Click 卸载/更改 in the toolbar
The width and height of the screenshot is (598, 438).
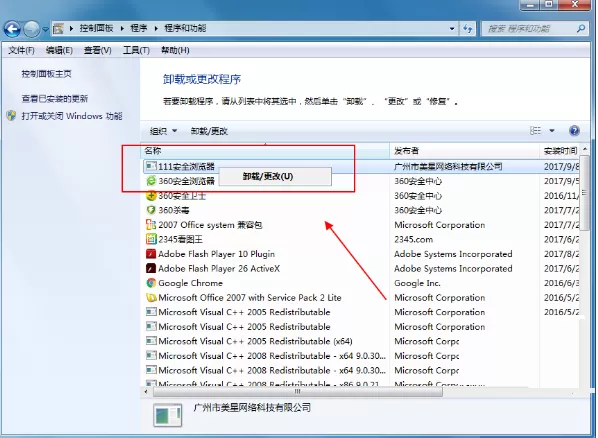(209, 131)
